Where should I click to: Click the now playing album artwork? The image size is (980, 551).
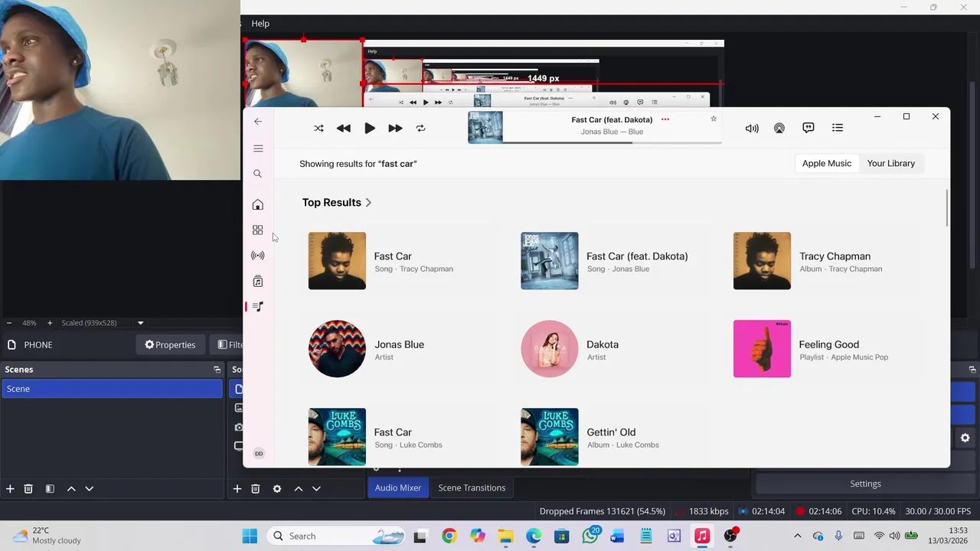485,127
